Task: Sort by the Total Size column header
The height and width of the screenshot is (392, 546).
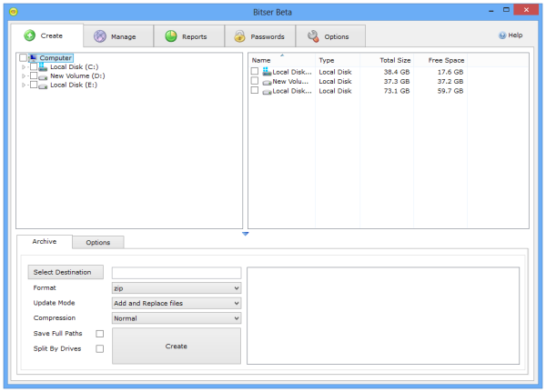Action: tap(387, 60)
